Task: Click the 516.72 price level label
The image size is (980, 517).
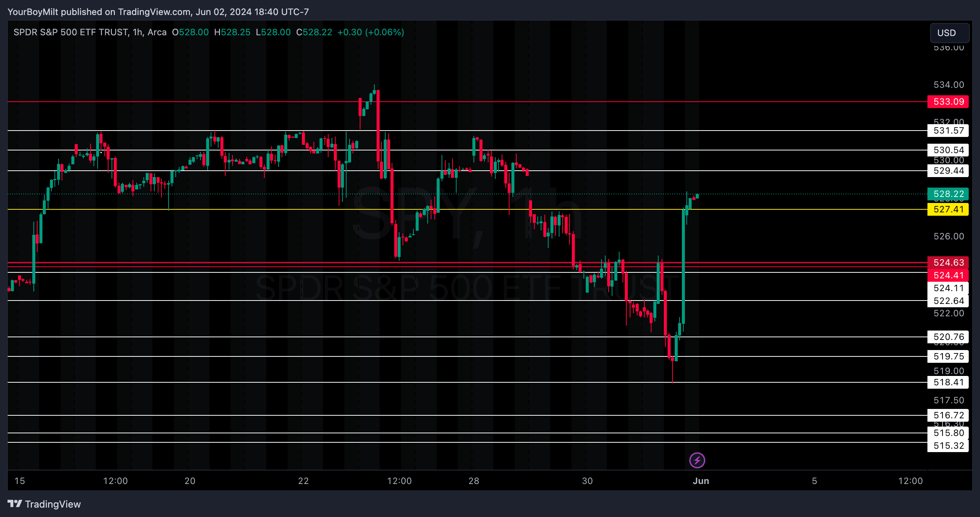Action: (948, 415)
